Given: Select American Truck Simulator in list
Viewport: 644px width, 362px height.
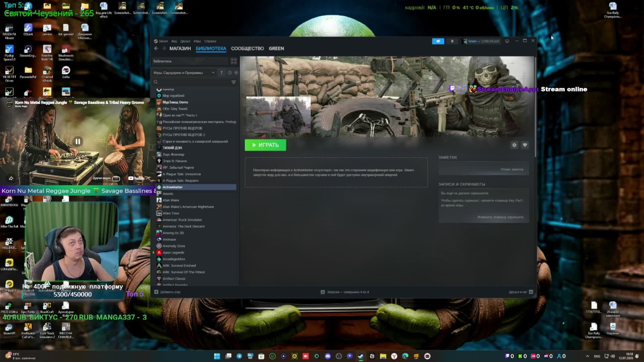Looking at the screenshot, I should tap(197, 220).
